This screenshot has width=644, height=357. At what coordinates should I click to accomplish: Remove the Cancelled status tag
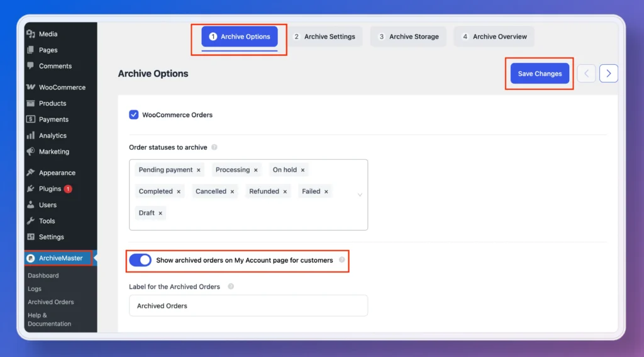tap(232, 191)
